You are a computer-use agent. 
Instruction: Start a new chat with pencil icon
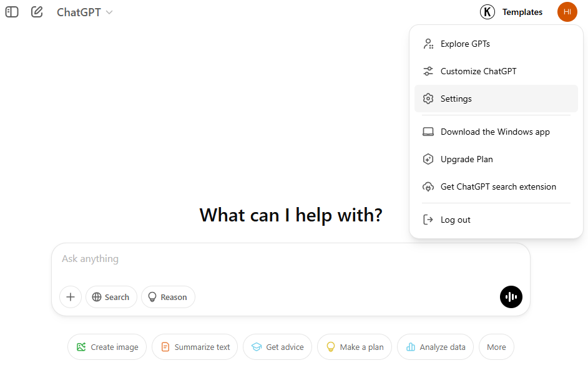pos(37,12)
